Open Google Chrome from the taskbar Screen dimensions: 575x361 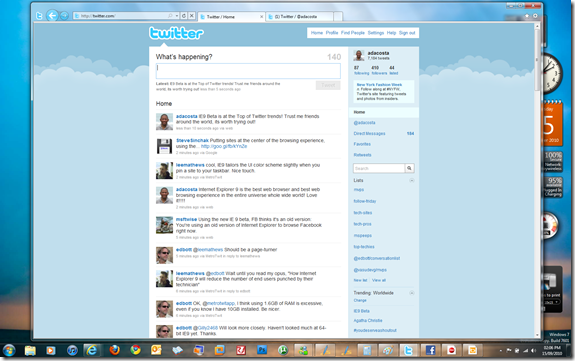tap(135, 350)
